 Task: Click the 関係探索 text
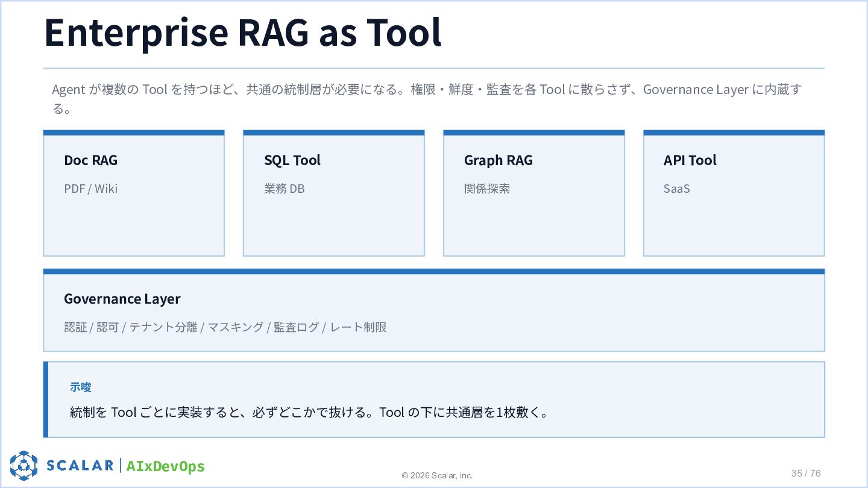[487, 189]
